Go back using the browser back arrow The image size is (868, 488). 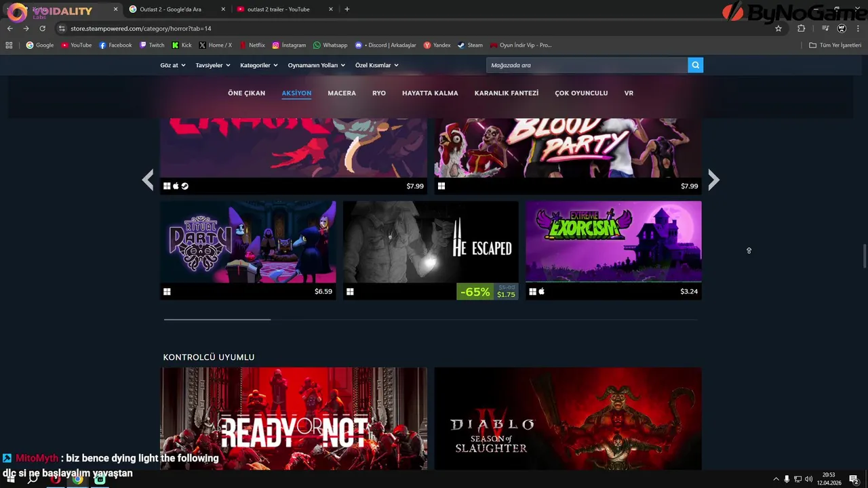coord(10,28)
